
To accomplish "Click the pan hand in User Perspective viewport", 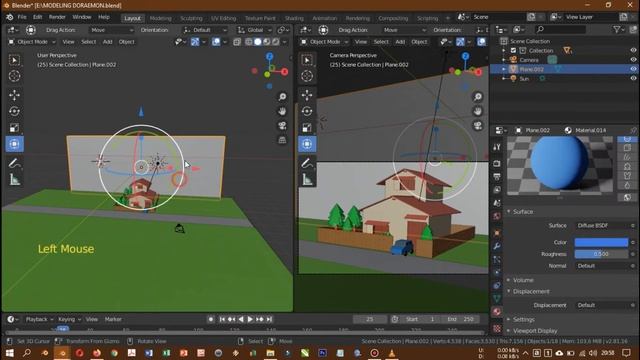I will (282, 111).
